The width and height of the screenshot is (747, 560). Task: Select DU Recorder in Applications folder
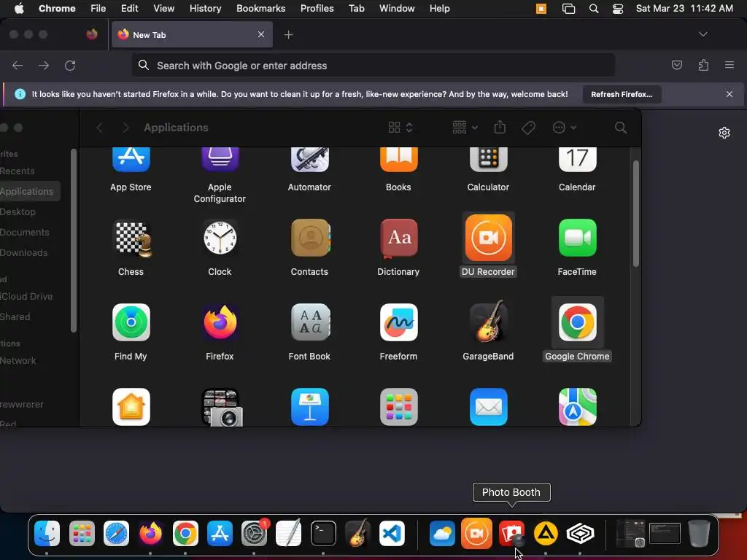pyautogui.click(x=488, y=238)
